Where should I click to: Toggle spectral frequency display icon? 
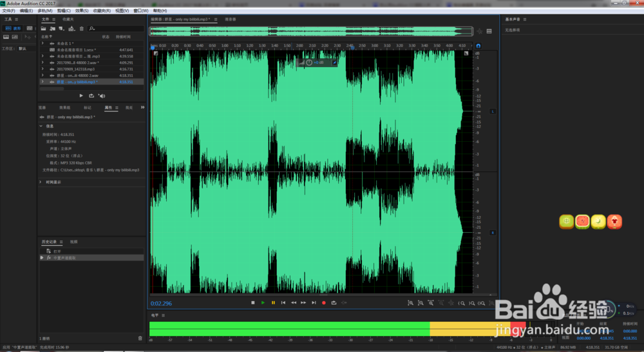[6, 37]
